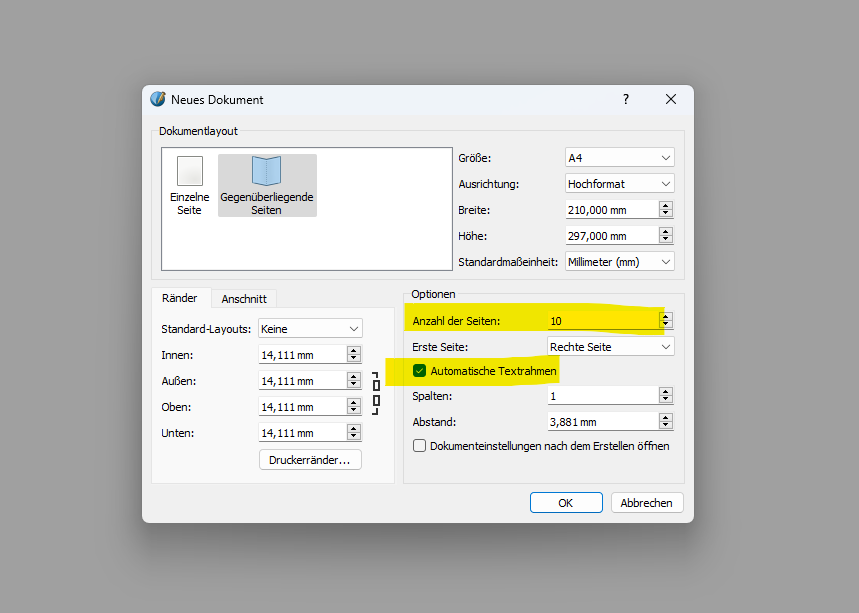Select the Ränder tab

pos(180,298)
